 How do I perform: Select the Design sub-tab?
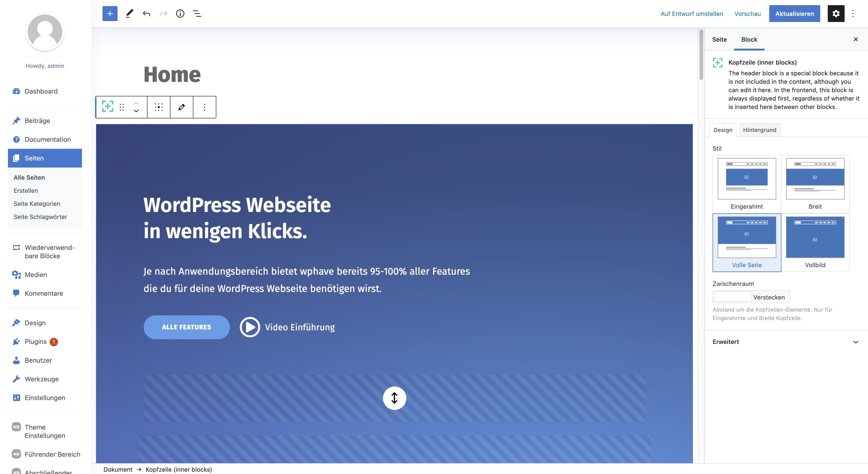point(723,130)
